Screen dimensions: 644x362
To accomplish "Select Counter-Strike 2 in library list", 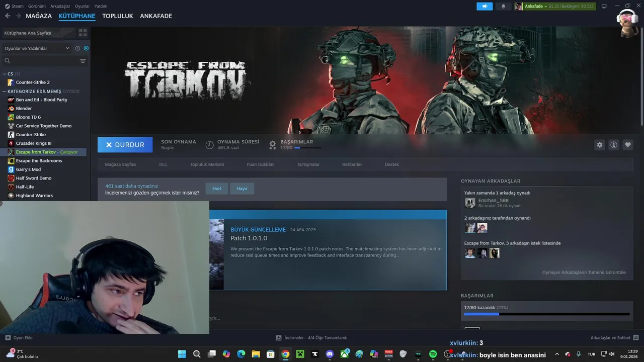I will pyautogui.click(x=33, y=82).
